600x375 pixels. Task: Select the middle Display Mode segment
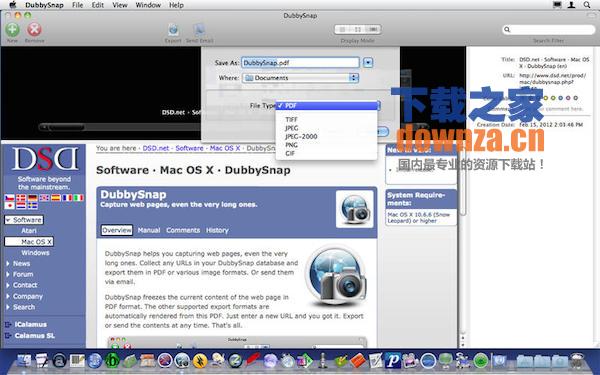[358, 29]
